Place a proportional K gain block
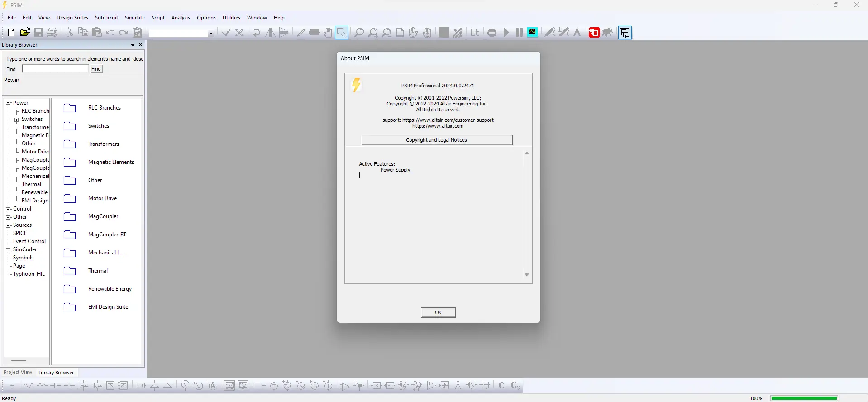The width and height of the screenshot is (868, 402). (x=376, y=386)
